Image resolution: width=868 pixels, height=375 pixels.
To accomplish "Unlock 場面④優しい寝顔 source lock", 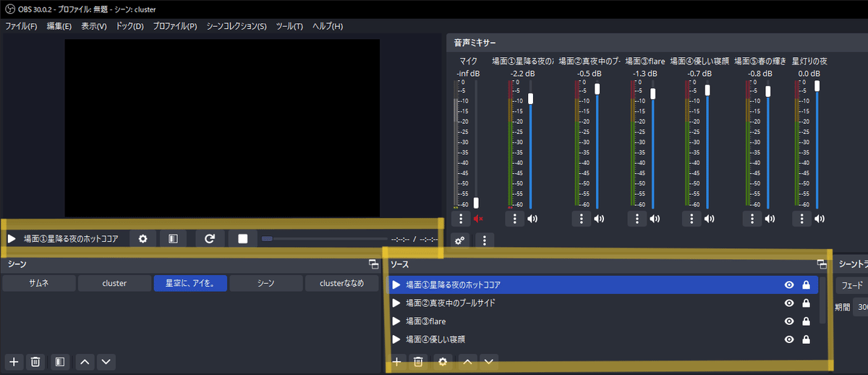I will (806, 339).
